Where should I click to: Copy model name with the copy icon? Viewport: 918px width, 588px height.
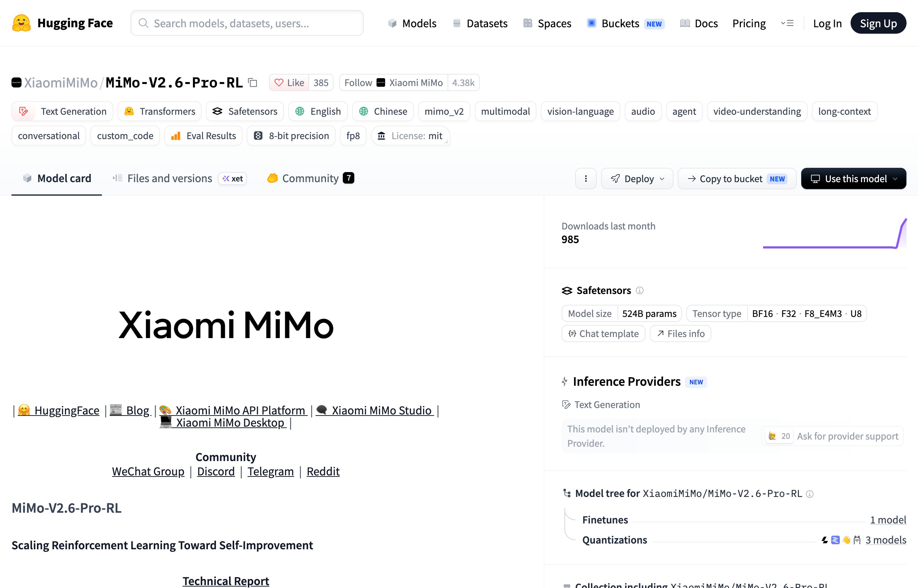point(253,82)
